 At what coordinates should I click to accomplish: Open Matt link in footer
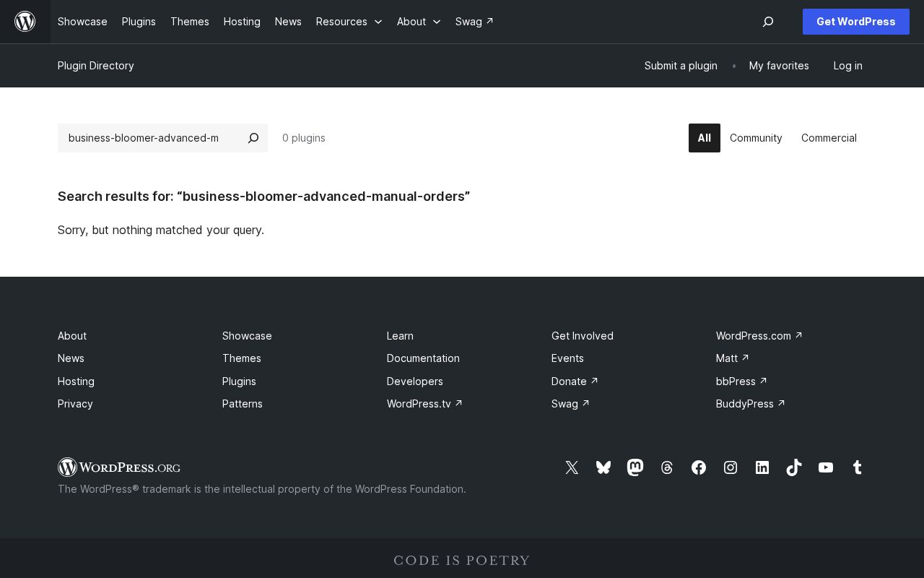tap(733, 358)
